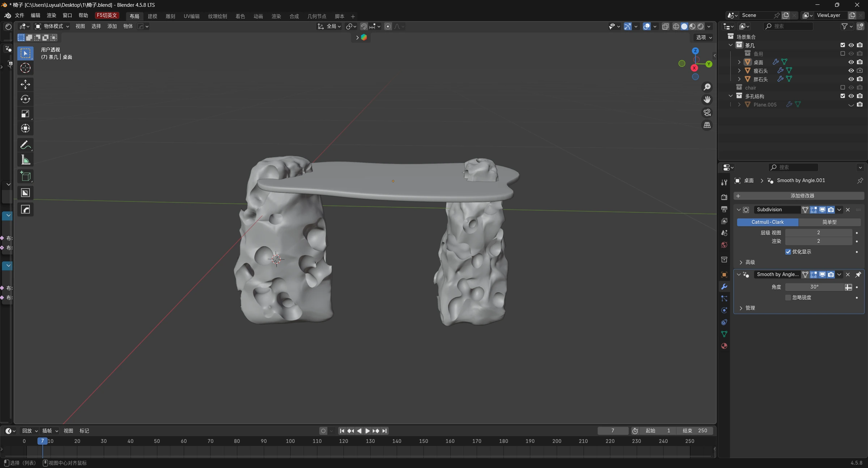Click the F5切英文 button
The height and width of the screenshot is (468, 868).
click(x=107, y=16)
